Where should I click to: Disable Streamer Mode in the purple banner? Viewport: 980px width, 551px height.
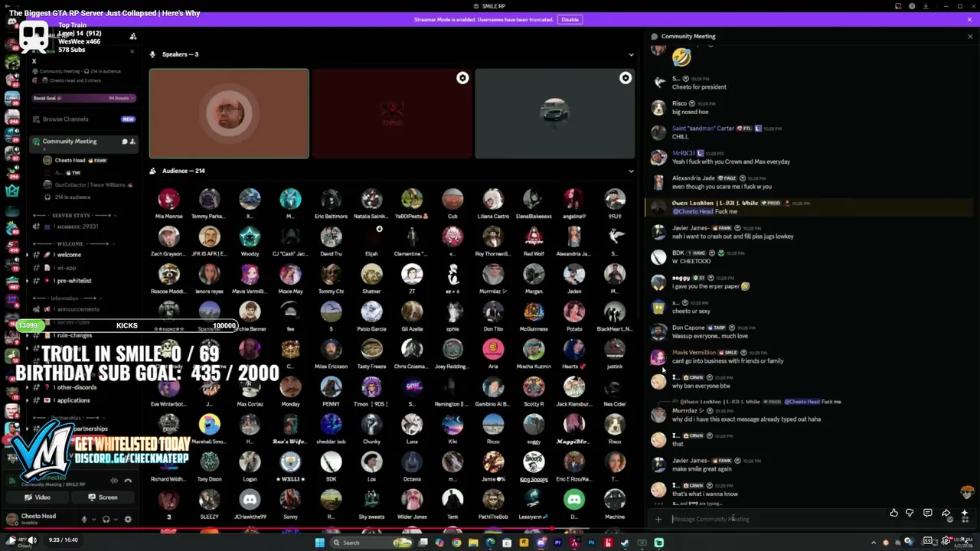point(570,19)
